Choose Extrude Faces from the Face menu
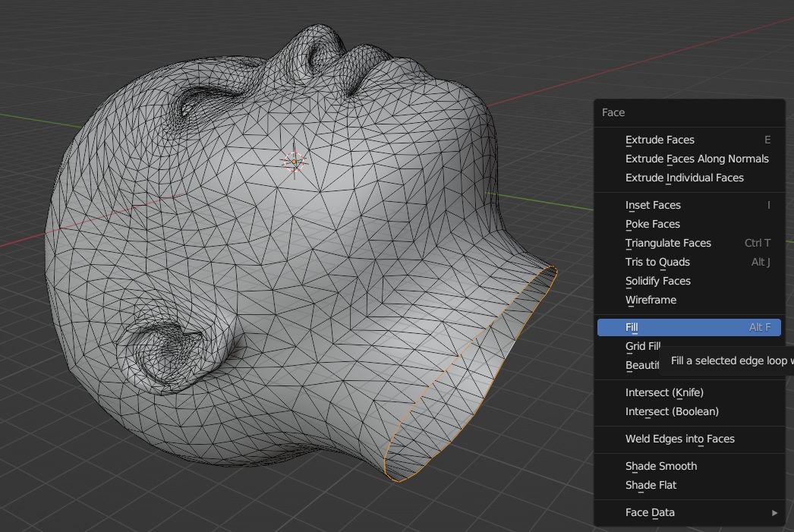 660,140
